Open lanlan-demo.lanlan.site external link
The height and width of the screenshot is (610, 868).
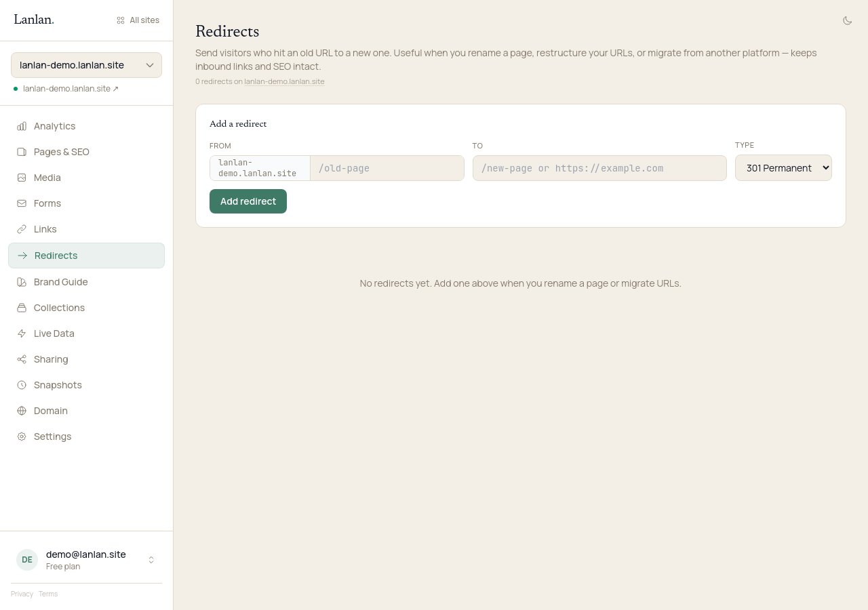(x=71, y=89)
